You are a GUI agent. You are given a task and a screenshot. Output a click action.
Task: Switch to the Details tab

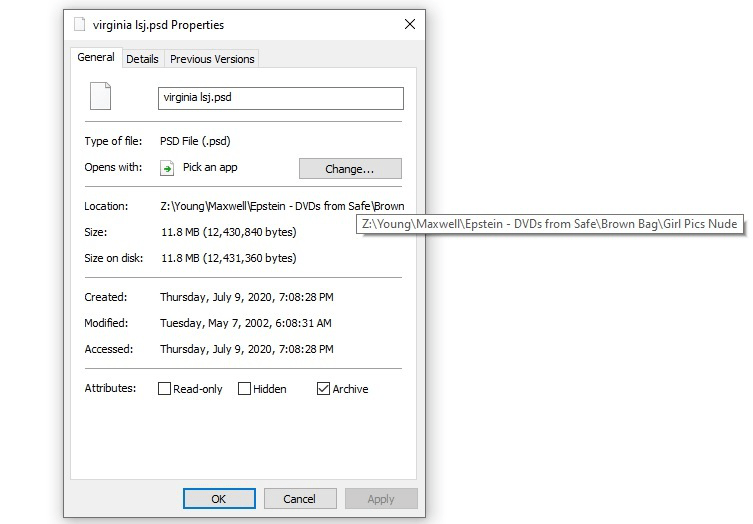[x=142, y=59]
